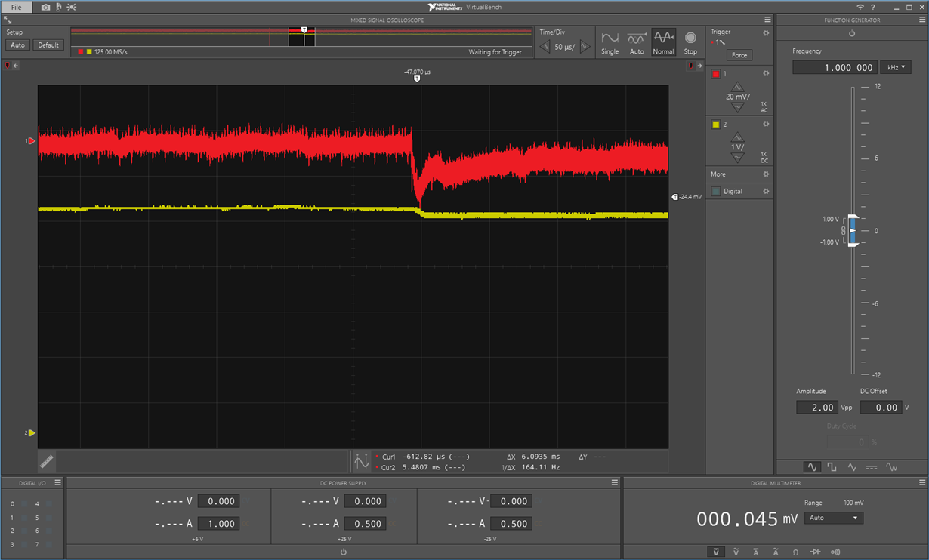
Task: Select Single acquisition mode
Action: tap(610, 42)
